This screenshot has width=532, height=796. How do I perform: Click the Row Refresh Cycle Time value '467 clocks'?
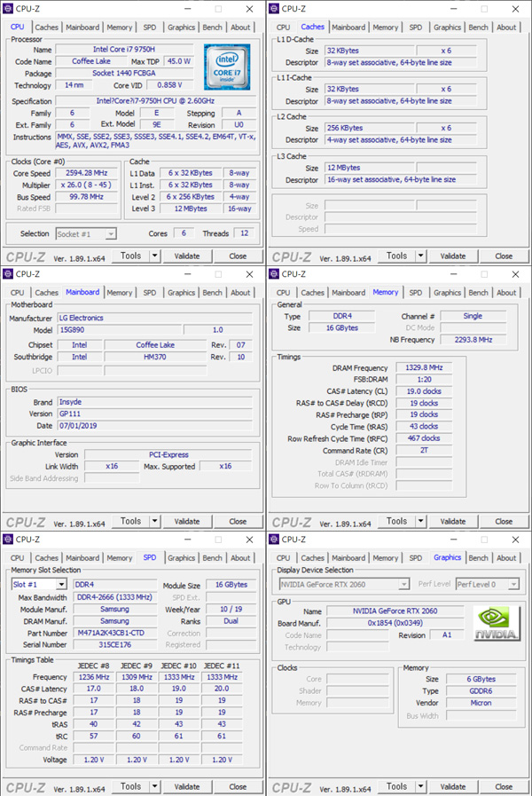(424, 438)
